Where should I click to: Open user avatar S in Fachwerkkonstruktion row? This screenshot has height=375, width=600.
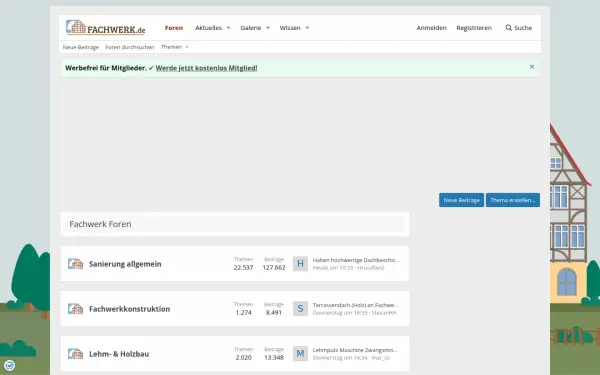pyautogui.click(x=300, y=309)
